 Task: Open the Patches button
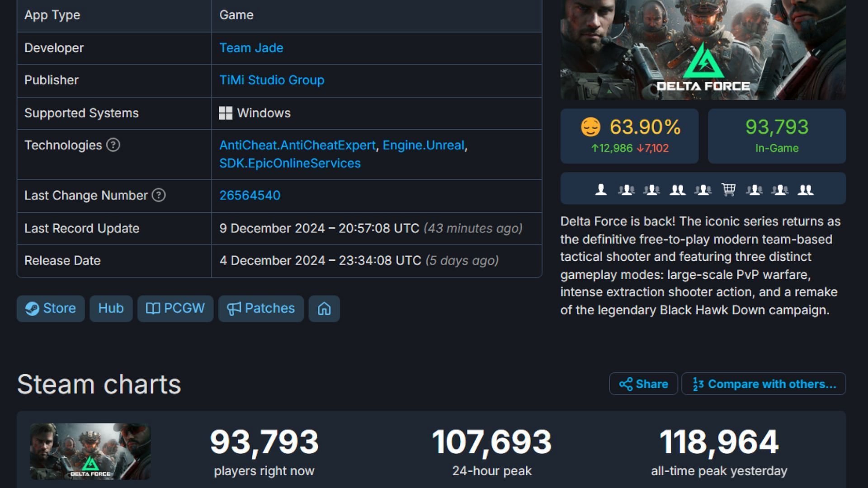pos(261,309)
